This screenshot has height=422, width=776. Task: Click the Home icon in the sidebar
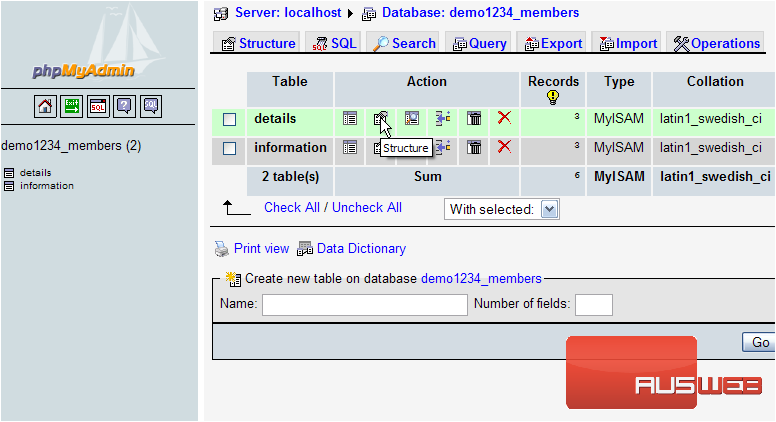coord(45,106)
